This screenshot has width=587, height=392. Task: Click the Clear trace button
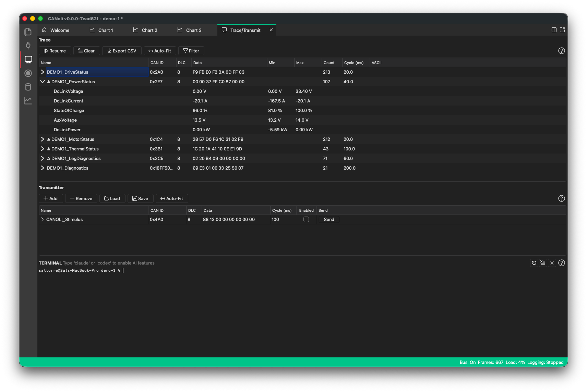click(x=86, y=51)
